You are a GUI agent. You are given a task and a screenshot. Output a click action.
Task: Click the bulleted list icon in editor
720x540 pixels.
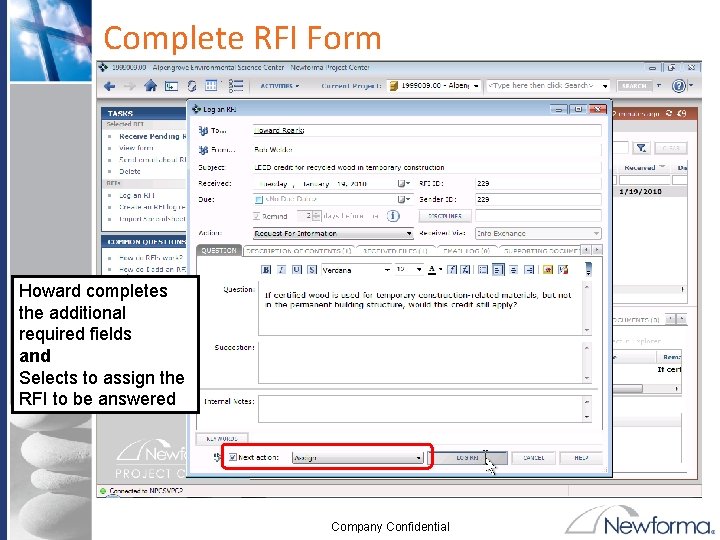click(483, 270)
